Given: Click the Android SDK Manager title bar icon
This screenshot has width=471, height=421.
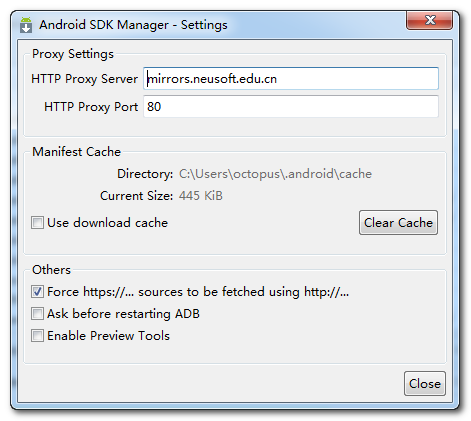Looking at the screenshot, I should pos(26,25).
